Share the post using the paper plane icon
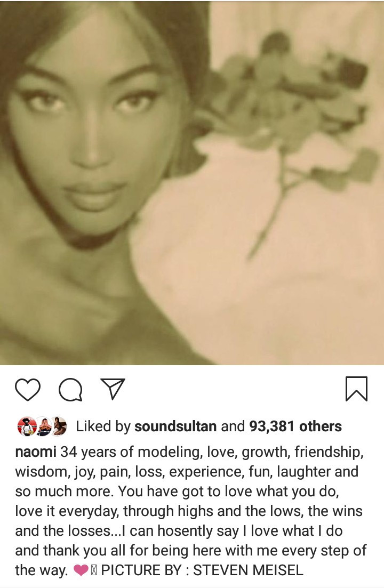The image size is (384, 588). coord(113,389)
